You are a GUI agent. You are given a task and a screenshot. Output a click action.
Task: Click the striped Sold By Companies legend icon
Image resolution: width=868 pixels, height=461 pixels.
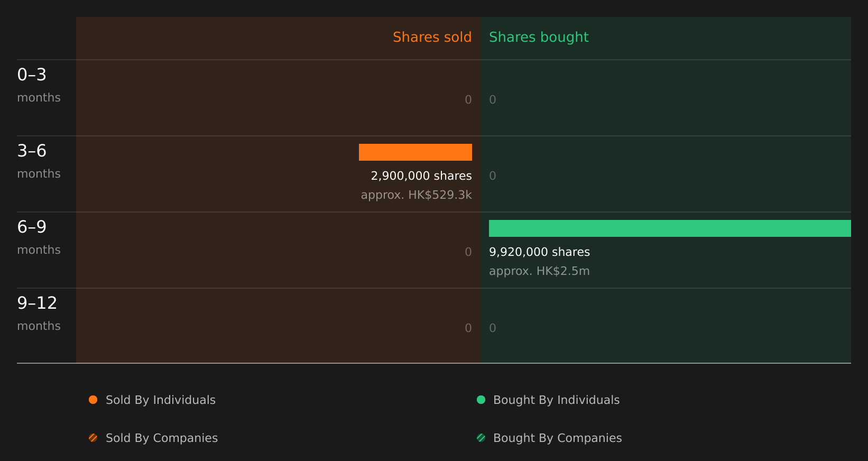93,438
